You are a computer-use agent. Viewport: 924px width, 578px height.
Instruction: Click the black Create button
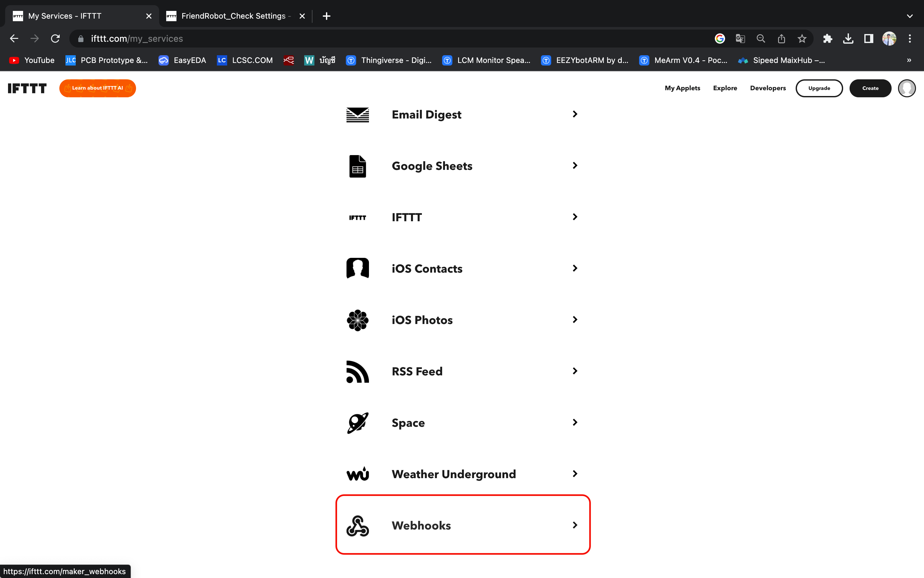tap(870, 88)
